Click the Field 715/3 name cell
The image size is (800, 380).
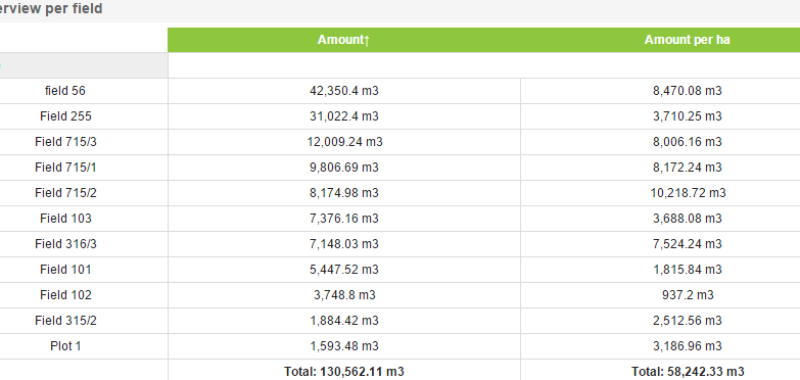tap(65, 142)
